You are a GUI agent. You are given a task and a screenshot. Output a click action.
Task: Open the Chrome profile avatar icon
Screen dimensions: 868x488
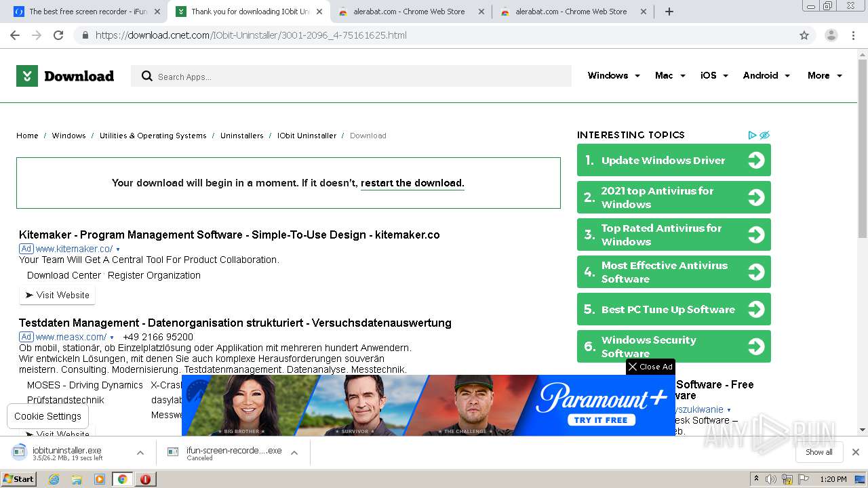click(x=831, y=35)
